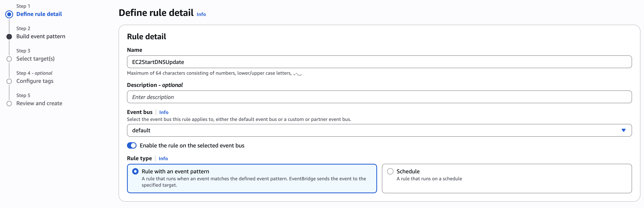The height and width of the screenshot is (208, 644).
Task: Go to Build event pattern step
Action: [41, 36]
